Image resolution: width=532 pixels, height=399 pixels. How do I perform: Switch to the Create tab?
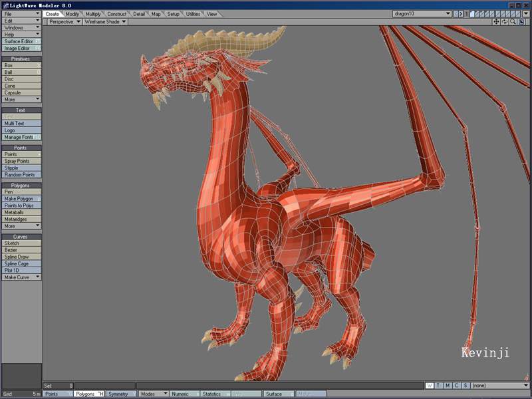click(x=53, y=14)
